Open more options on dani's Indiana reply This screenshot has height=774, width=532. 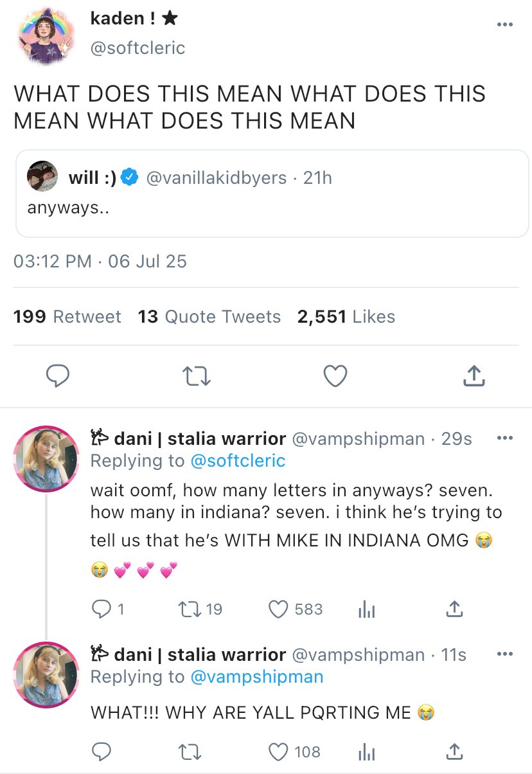505,438
